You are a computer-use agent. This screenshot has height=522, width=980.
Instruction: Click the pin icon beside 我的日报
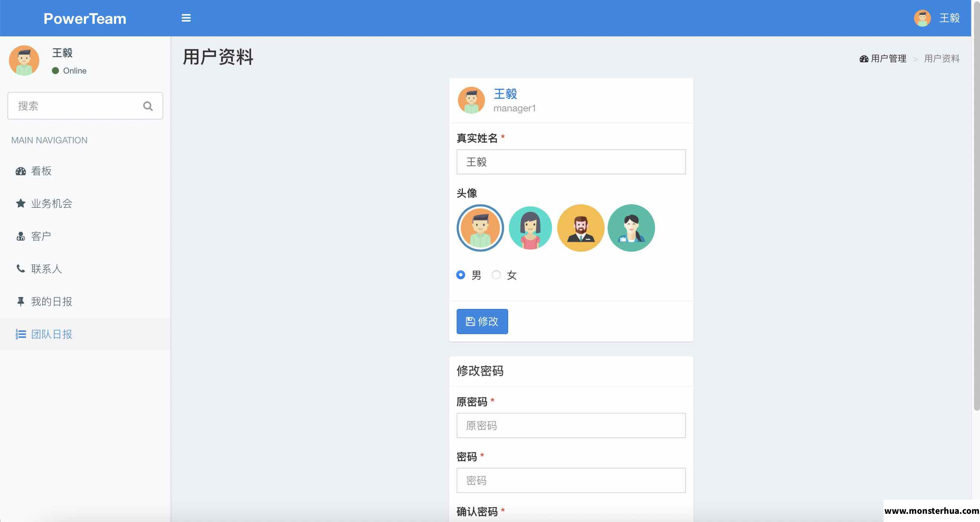20,301
